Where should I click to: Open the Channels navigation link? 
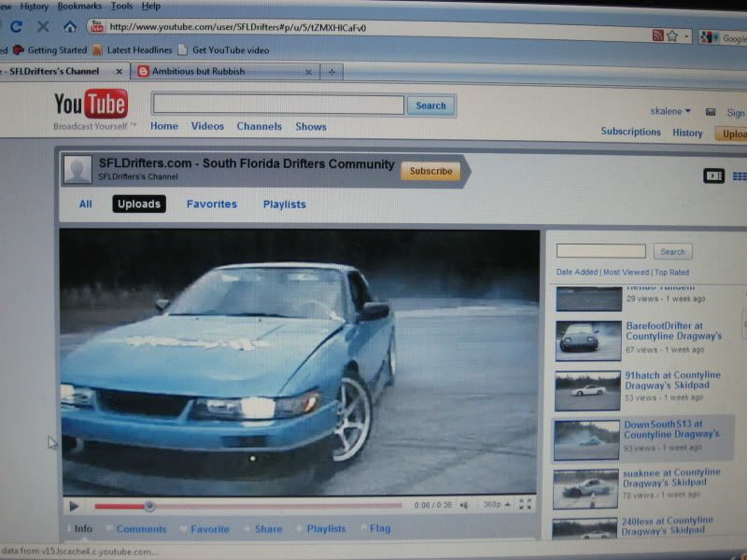[260, 127]
